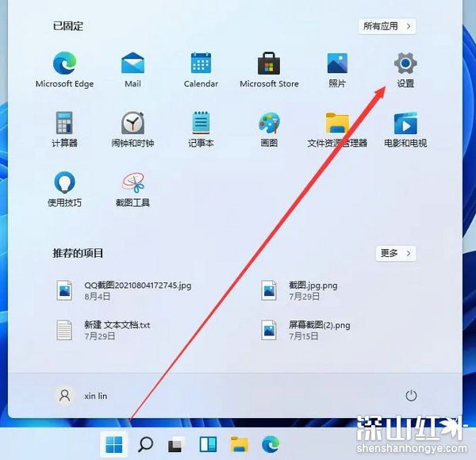Launch the 画图 Paint app
This screenshot has height=460, width=476.
point(269,129)
